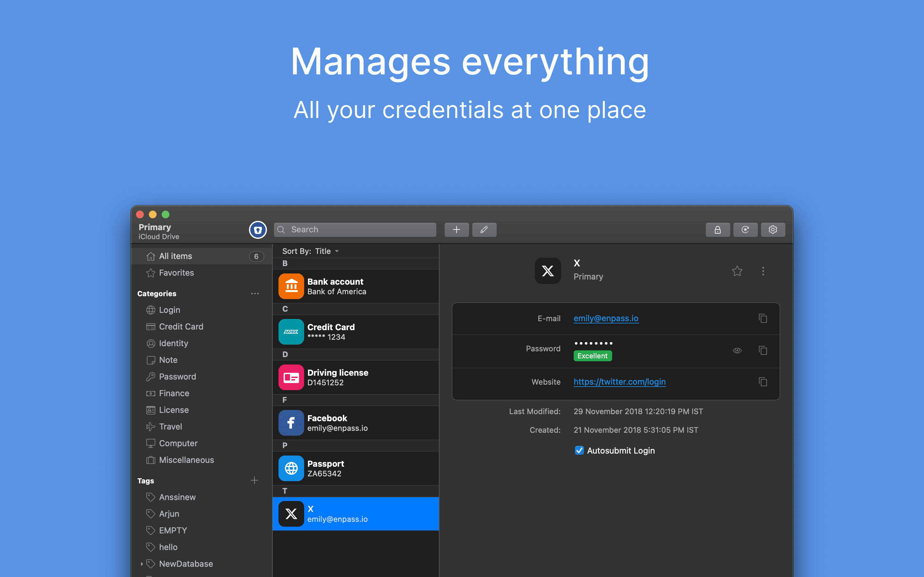
Task: Lock the Primary vault
Action: point(717,229)
